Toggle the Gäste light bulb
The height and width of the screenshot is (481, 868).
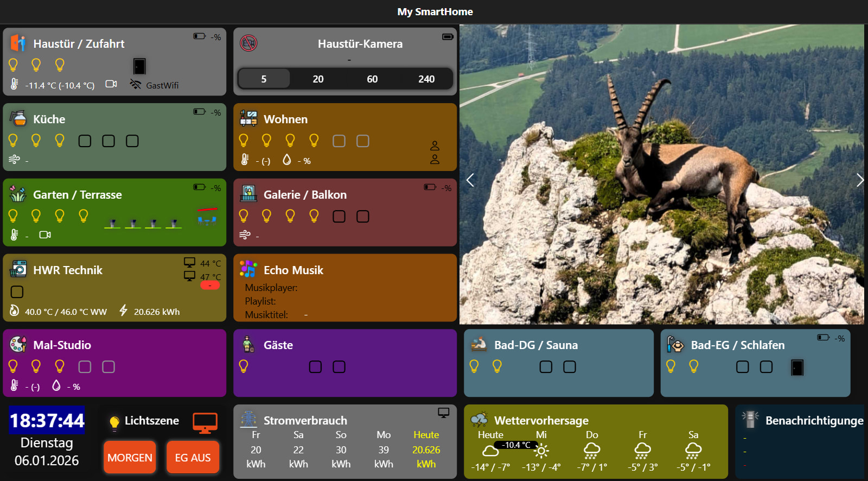(244, 367)
